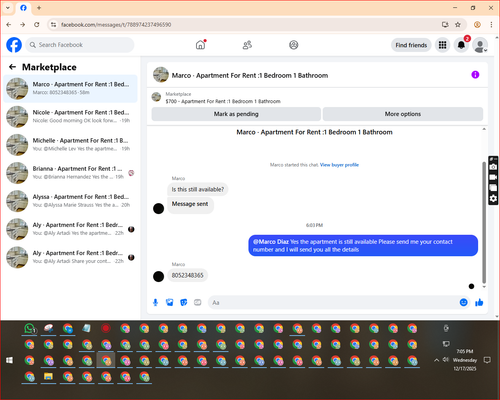Open the Windows Start menu
The width and height of the screenshot is (500, 400).
pos(10,360)
